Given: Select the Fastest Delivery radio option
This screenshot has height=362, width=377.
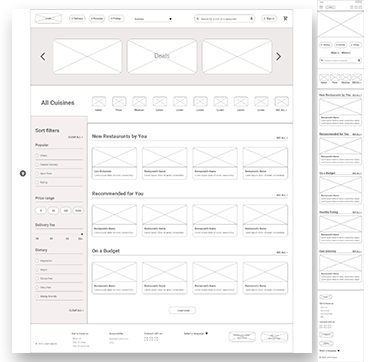Looking at the screenshot, I should click(37, 164).
